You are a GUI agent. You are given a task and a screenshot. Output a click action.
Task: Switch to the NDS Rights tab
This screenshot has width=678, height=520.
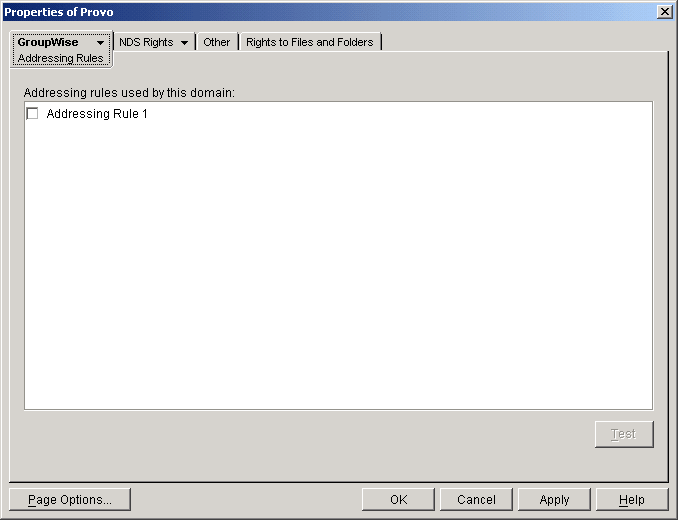tap(154, 42)
